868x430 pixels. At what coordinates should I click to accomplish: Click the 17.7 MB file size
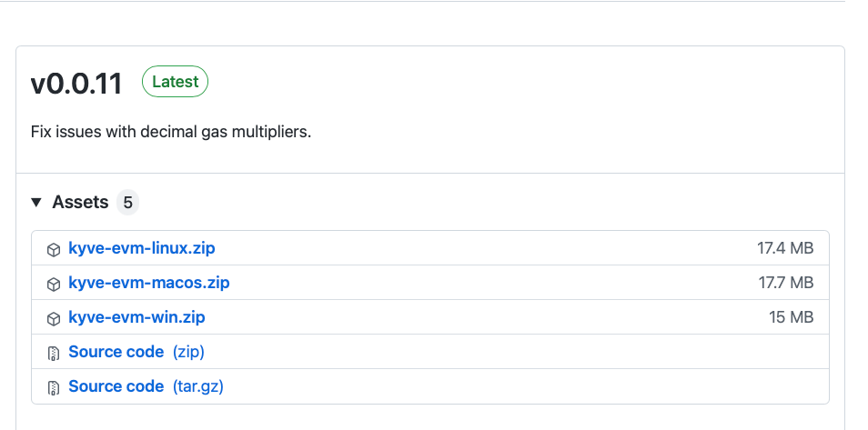point(786,283)
